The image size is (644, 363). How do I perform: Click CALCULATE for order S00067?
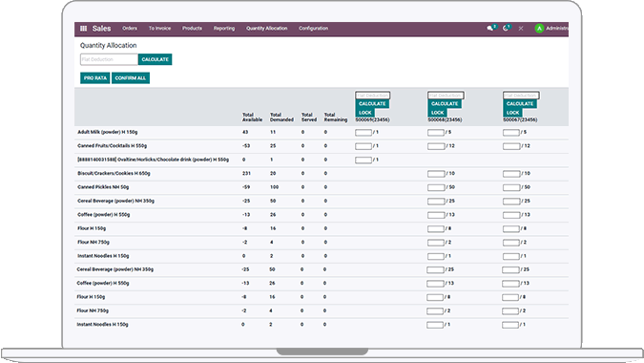[520, 103]
